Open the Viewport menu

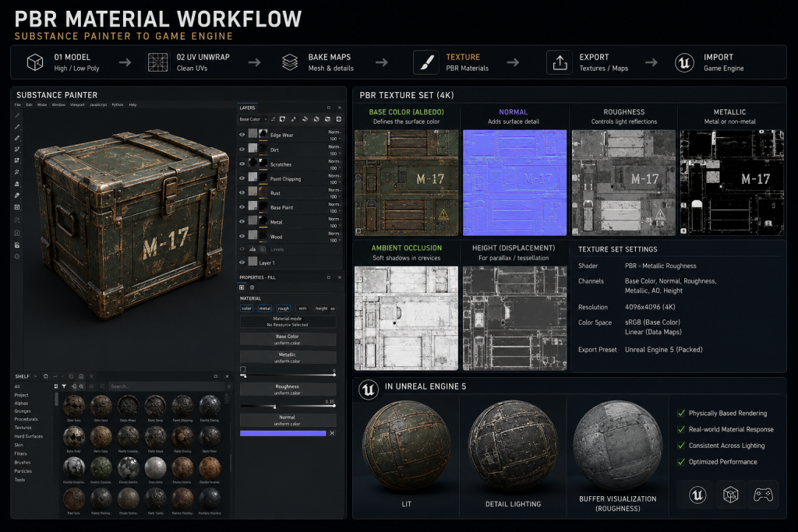pos(77,105)
